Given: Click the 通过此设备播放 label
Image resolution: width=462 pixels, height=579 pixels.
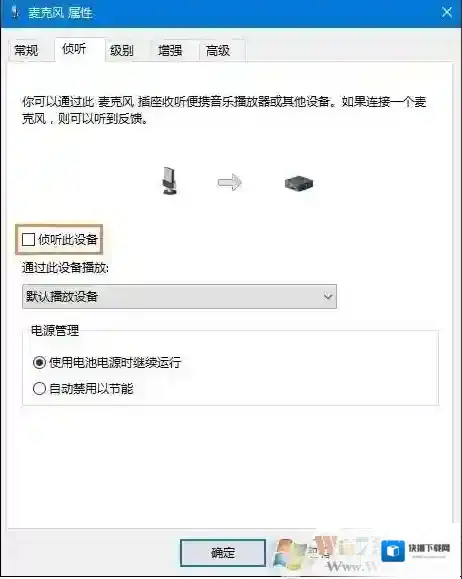Looking at the screenshot, I should [x=65, y=267].
